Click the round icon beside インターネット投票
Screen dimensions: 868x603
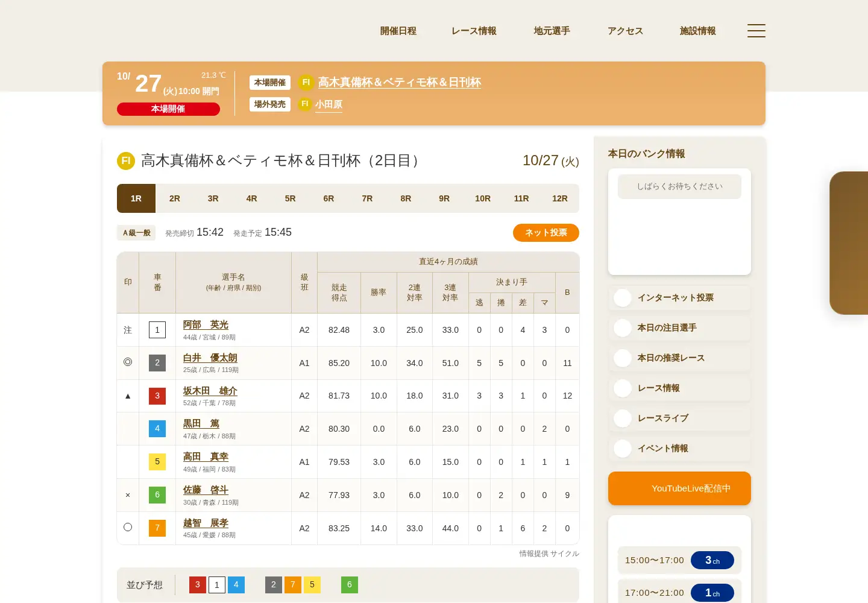[623, 297]
